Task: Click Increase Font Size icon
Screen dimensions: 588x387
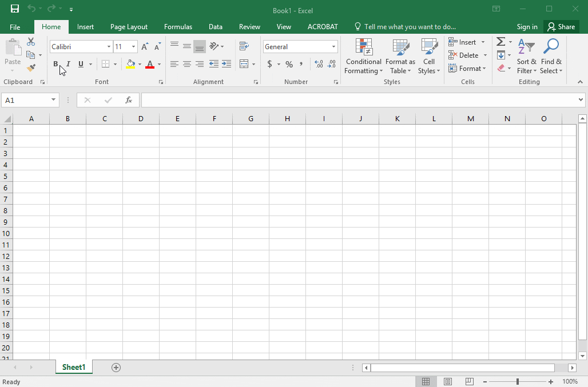Action: [x=145, y=47]
